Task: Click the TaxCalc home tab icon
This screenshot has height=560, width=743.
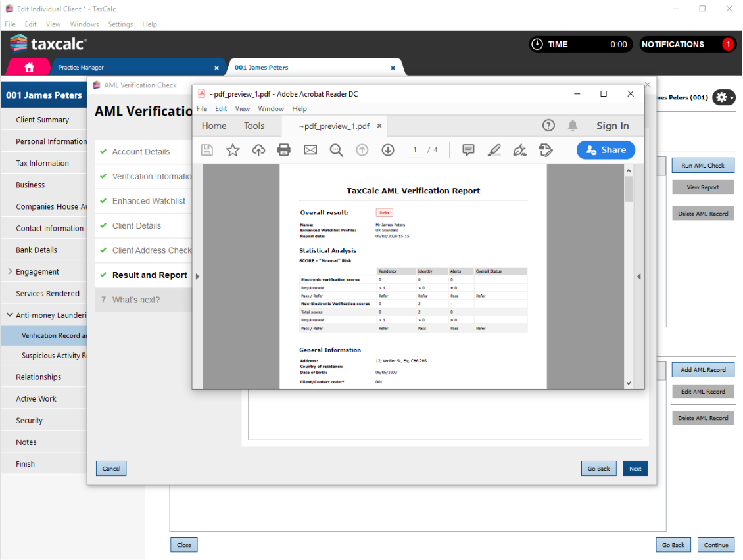Action: pyautogui.click(x=29, y=67)
